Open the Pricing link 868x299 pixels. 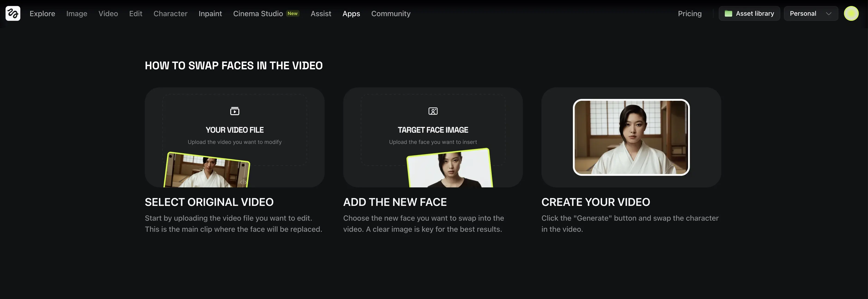[x=689, y=13]
